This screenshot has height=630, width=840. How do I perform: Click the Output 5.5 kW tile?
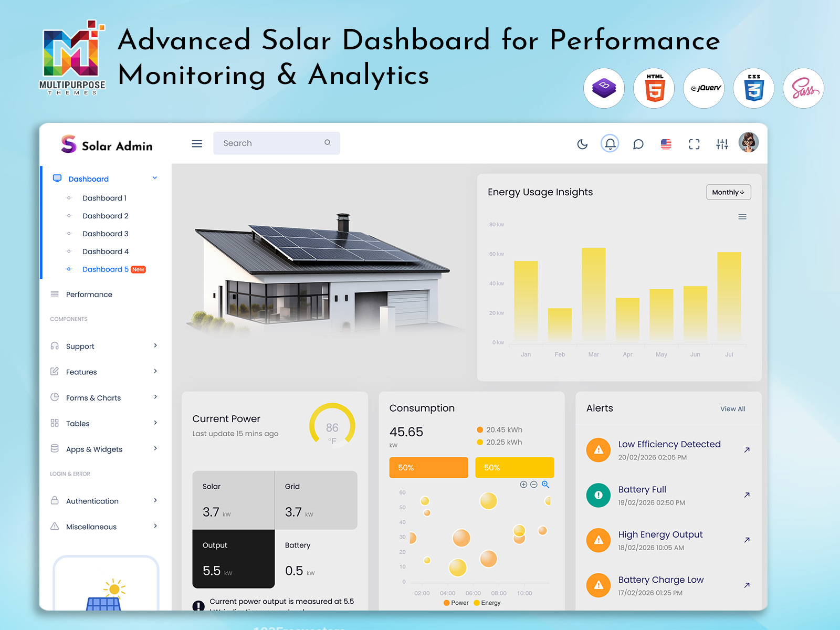pos(234,559)
